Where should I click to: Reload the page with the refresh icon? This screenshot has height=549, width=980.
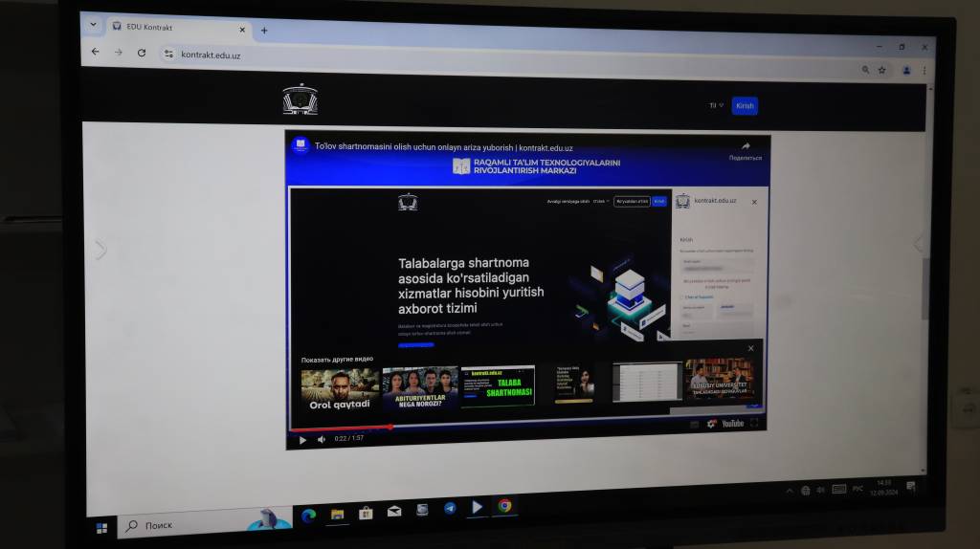pyautogui.click(x=142, y=53)
